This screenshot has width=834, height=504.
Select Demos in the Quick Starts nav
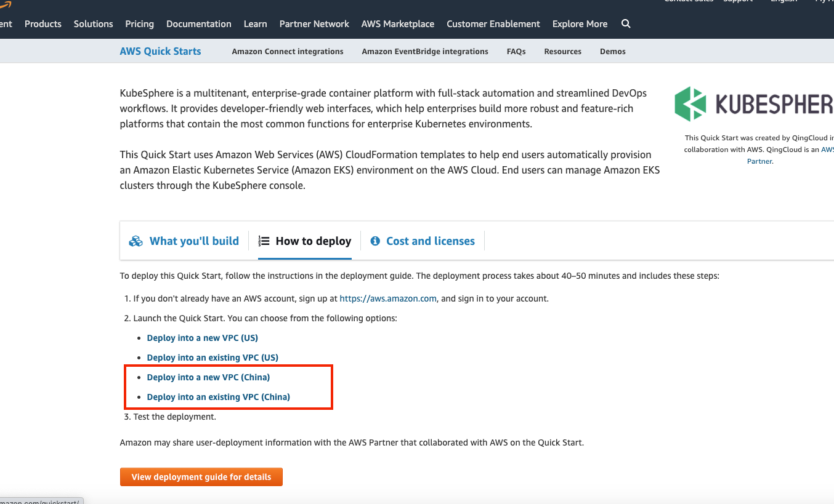[x=612, y=51]
